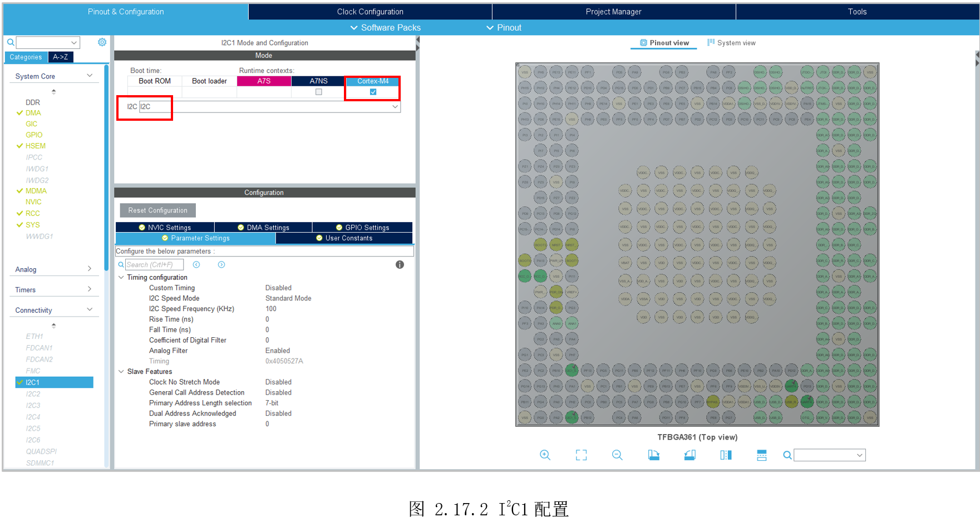Image resolution: width=980 pixels, height=522 pixels.
Task: Flip the chip view vertically
Action: point(762,455)
